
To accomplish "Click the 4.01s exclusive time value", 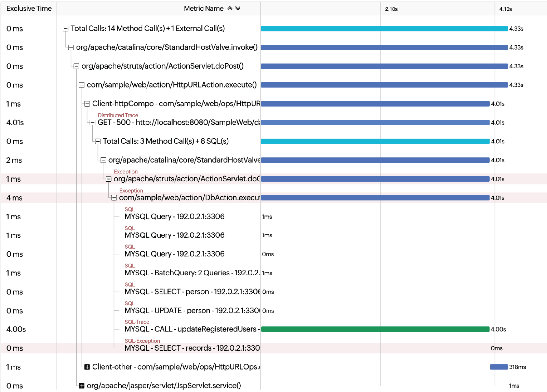I will (x=15, y=123).
